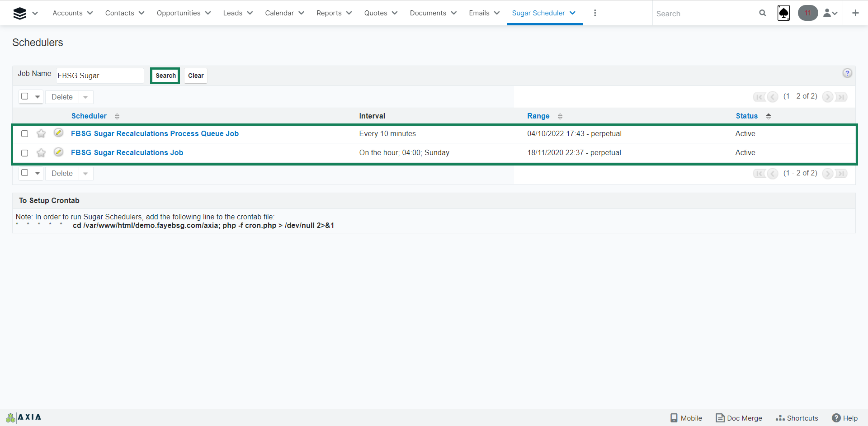
Task: Click the Search button for Job Name
Action: 165,76
